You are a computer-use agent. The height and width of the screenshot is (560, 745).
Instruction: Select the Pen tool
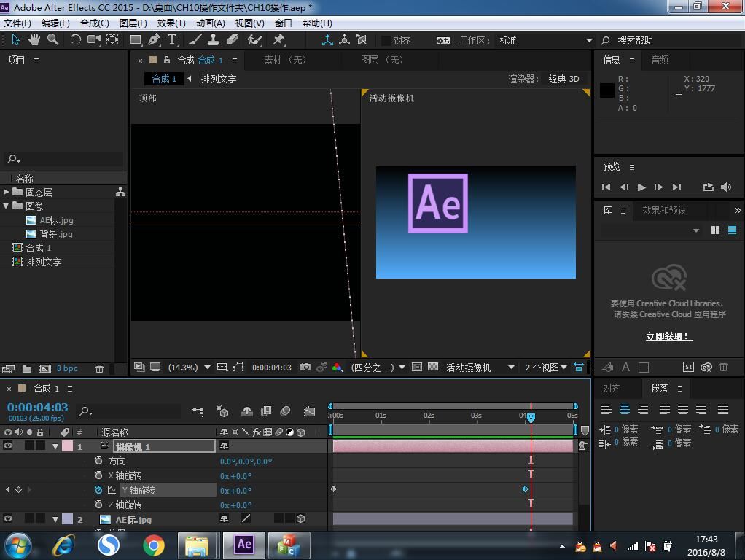154,40
